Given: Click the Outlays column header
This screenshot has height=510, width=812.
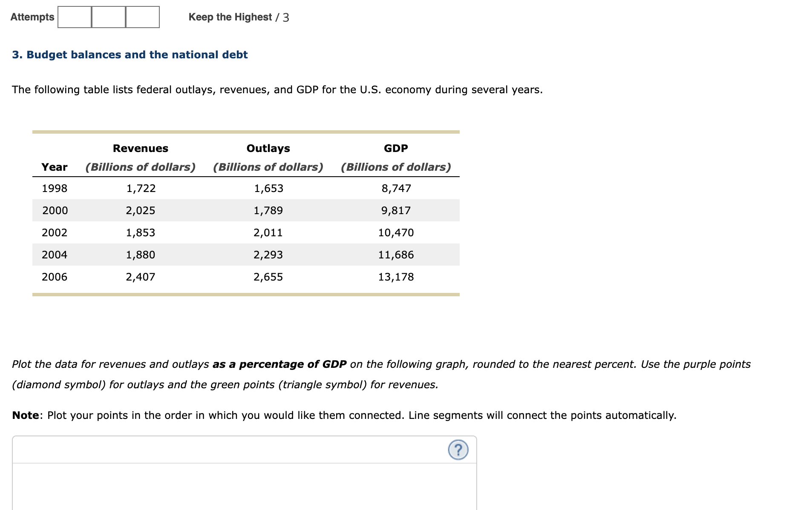Looking at the screenshot, I should tap(268, 148).
